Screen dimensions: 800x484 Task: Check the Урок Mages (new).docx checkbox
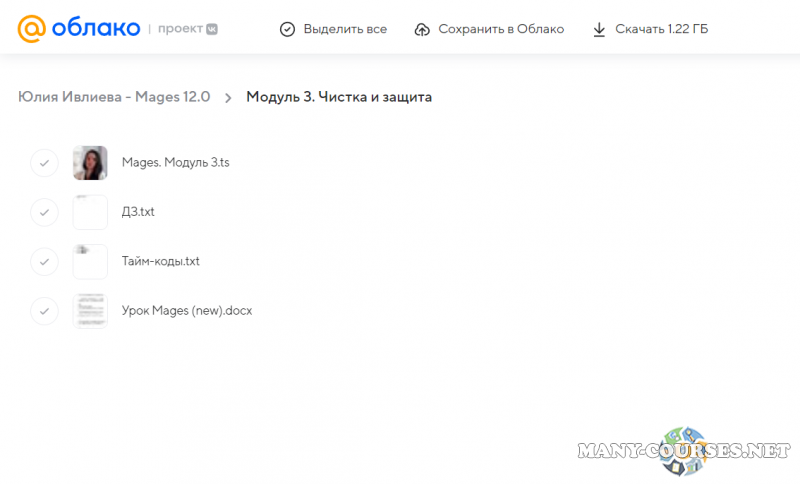[x=44, y=311]
